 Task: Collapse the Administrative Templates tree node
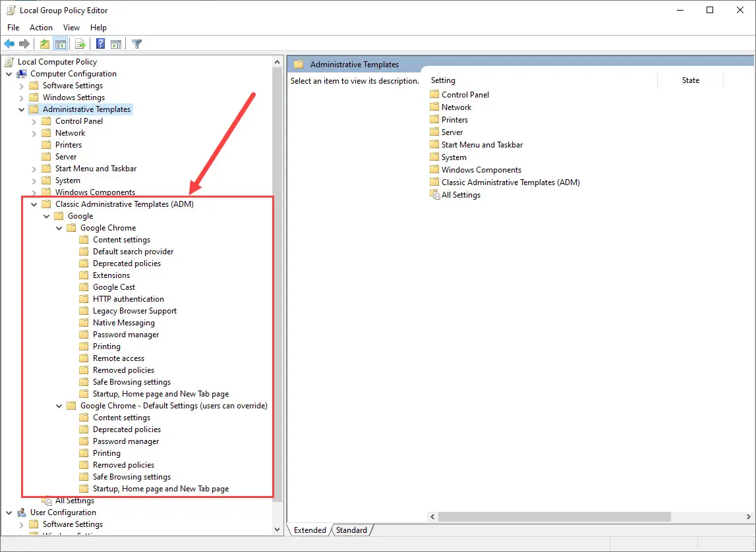click(21, 109)
